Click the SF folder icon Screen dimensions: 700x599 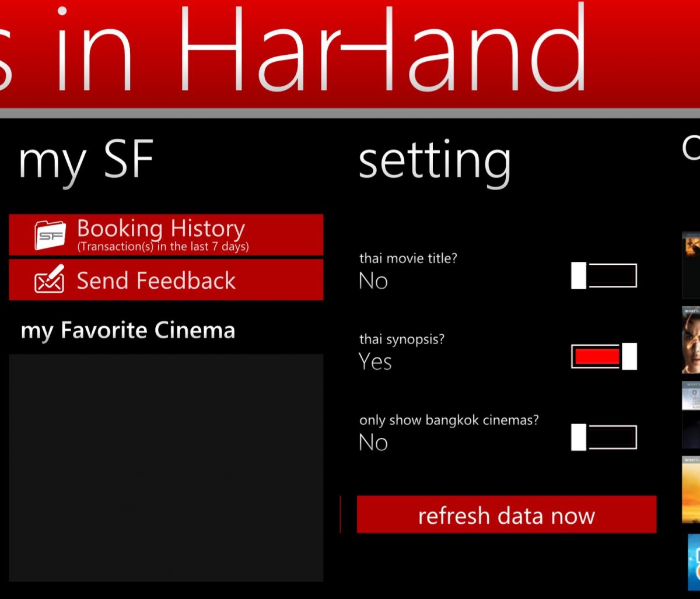(50, 235)
